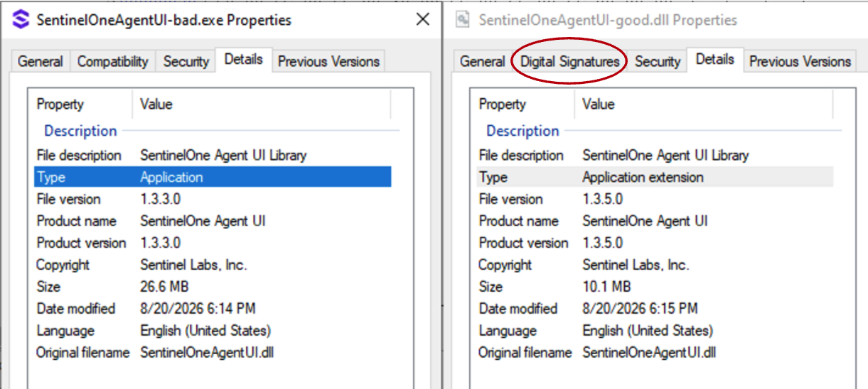Select Product version 1.3.5.0 row

(655, 243)
